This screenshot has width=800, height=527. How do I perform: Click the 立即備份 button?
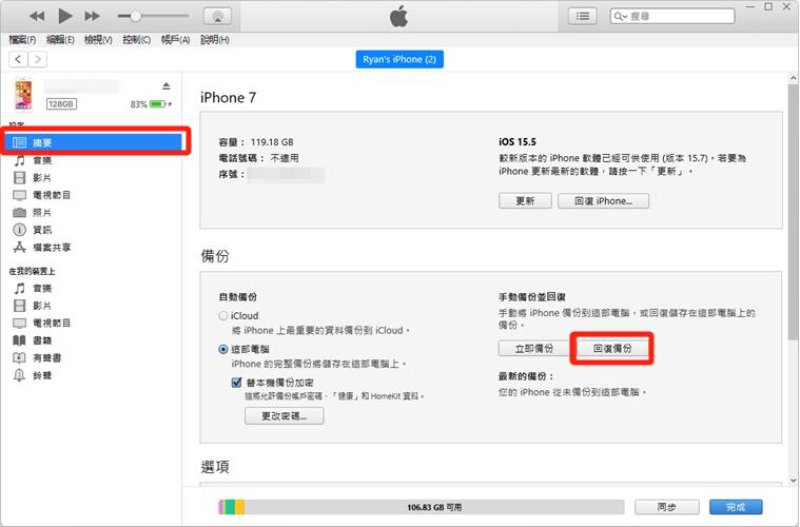click(x=534, y=348)
